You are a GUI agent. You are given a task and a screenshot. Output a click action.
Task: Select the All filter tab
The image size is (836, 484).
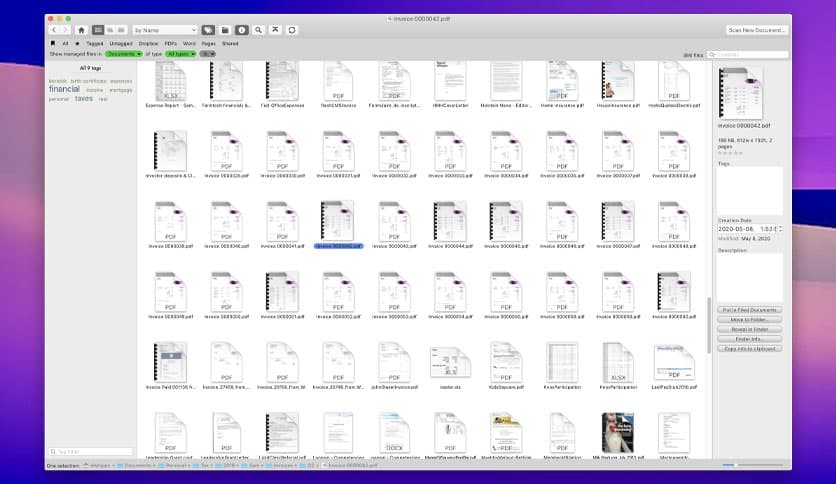[x=65, y=44]
